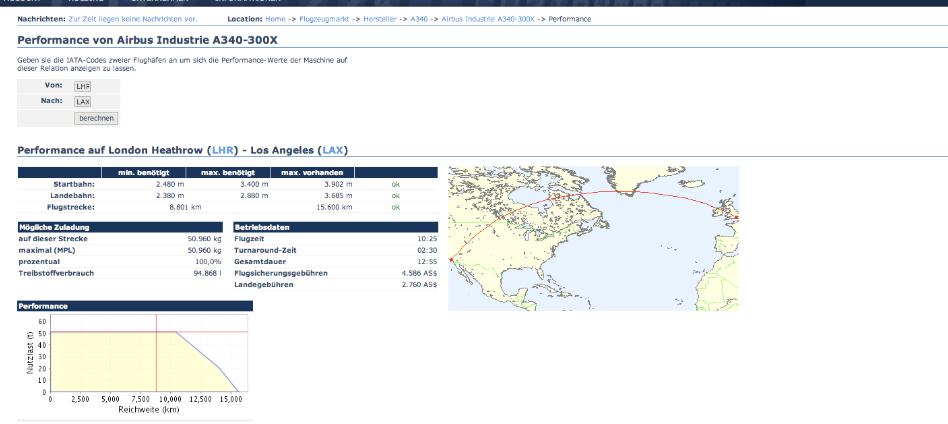Select the Treibstoffverbrauch value 94.868 l
Image resolution: width=948 pixels, height=424 pixels.
207,273
